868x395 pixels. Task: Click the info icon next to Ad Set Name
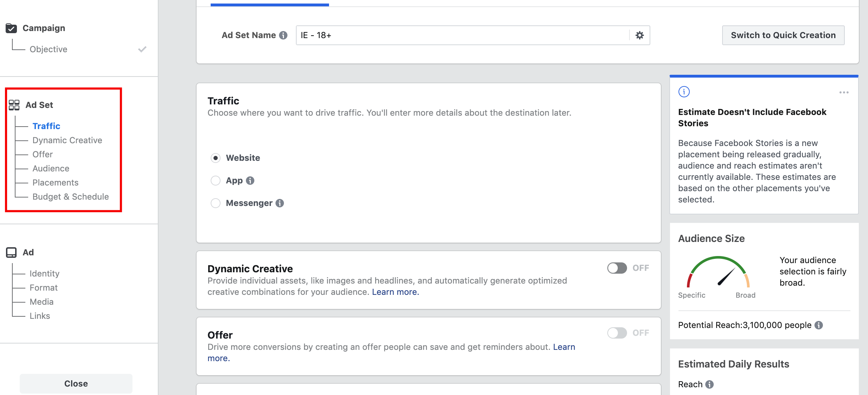click(x=283, y=35)
